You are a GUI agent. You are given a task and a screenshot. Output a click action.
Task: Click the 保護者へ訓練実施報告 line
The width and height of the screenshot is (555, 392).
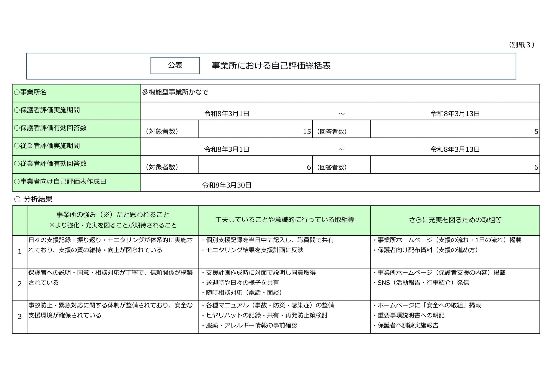[408, 326]
